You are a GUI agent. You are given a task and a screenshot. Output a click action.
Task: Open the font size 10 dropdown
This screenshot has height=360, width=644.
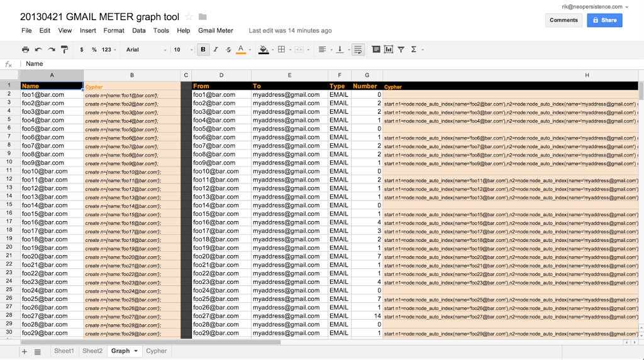[183, 50]
